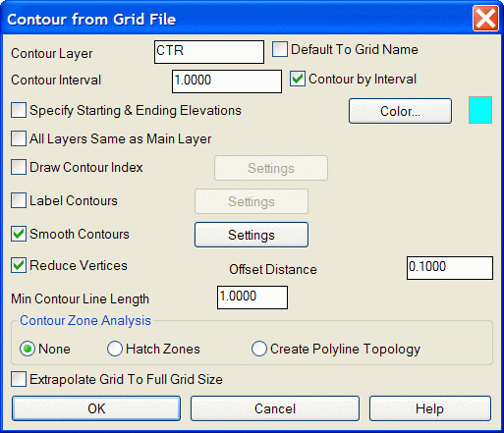Viewport: 504px width, 433px height.
Task: Confirm the dialog with OK button
Action: pos(96,408)
